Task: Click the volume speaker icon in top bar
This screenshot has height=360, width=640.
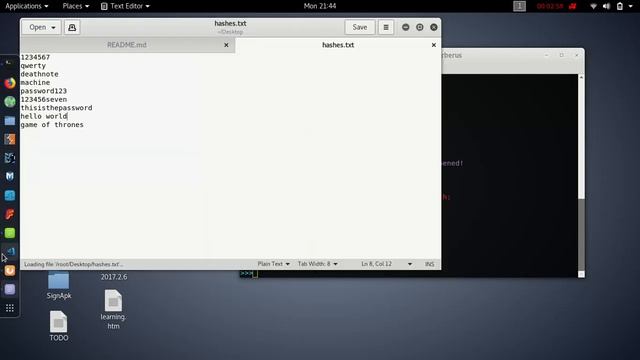Action: click(x=607, y=6)
